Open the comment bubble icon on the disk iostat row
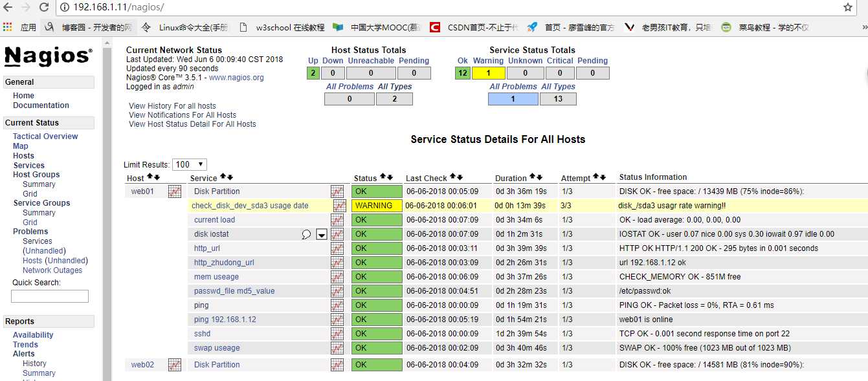 click(x=306, y=234)
